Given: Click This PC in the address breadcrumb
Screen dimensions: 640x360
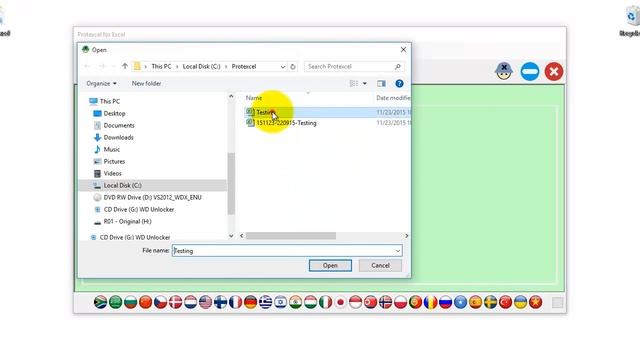Looking at the screenshot, I should (161, 66).
